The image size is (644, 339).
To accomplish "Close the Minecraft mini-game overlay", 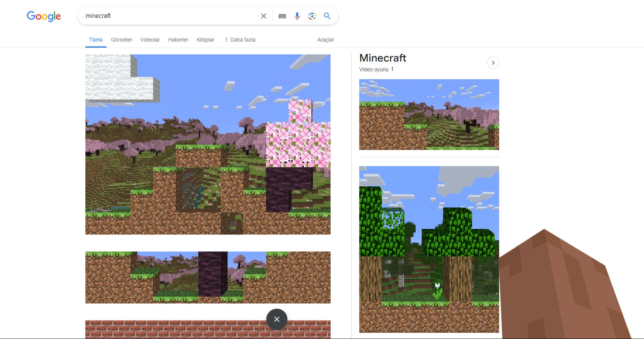I will point(276,319).
